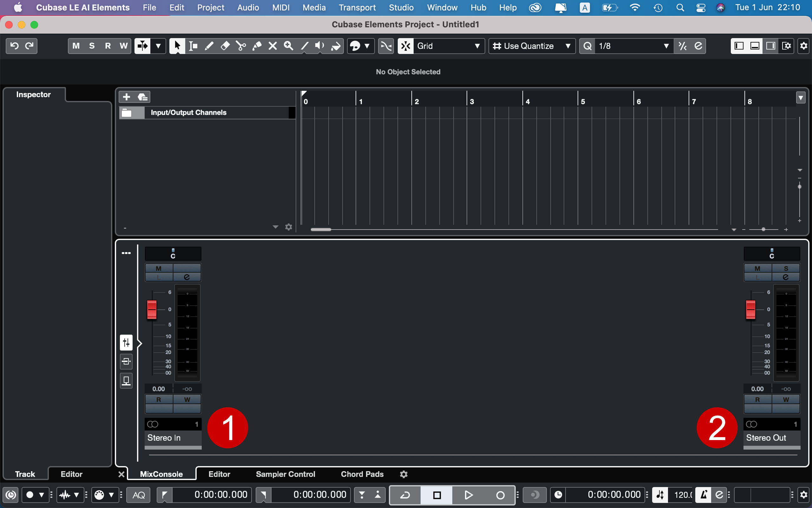Select the Range Selection tool
Viewport: 812px width, 508px height.
click(193, 46)
